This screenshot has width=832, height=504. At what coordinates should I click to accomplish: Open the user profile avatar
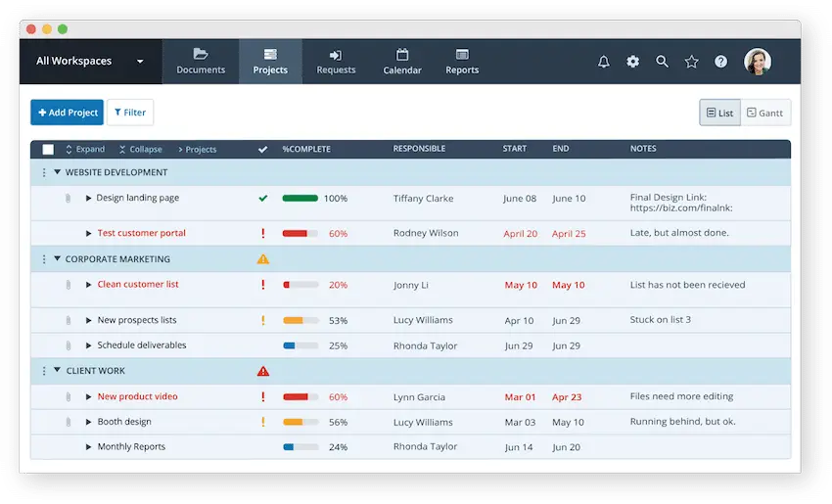(758, 62)
